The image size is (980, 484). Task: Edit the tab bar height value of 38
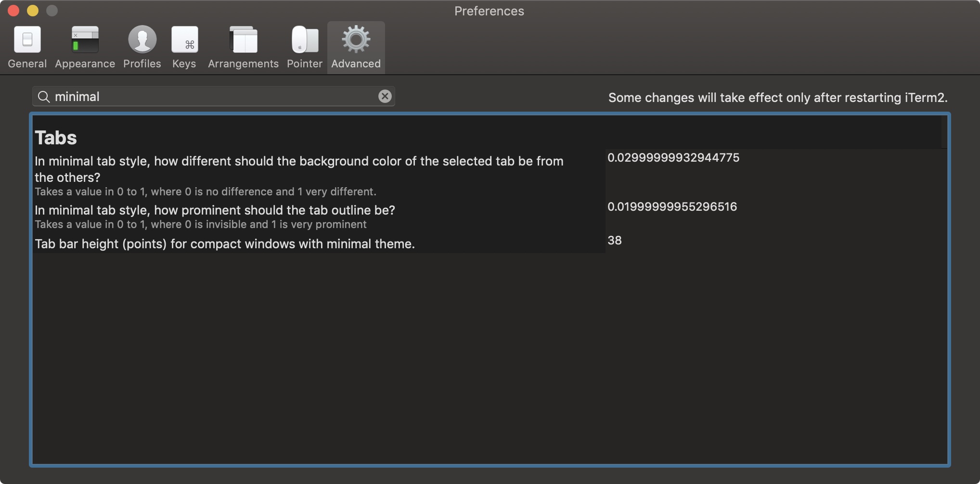(615, 240)
